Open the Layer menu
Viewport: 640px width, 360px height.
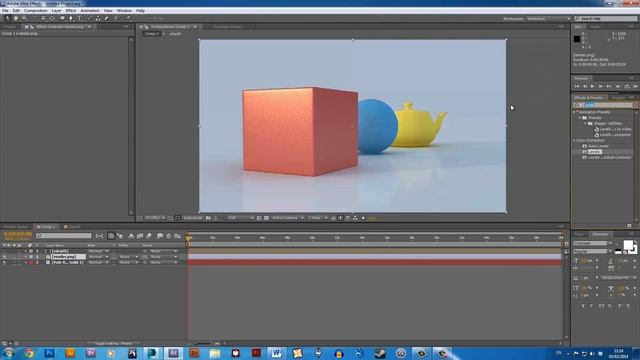(56, 11)
